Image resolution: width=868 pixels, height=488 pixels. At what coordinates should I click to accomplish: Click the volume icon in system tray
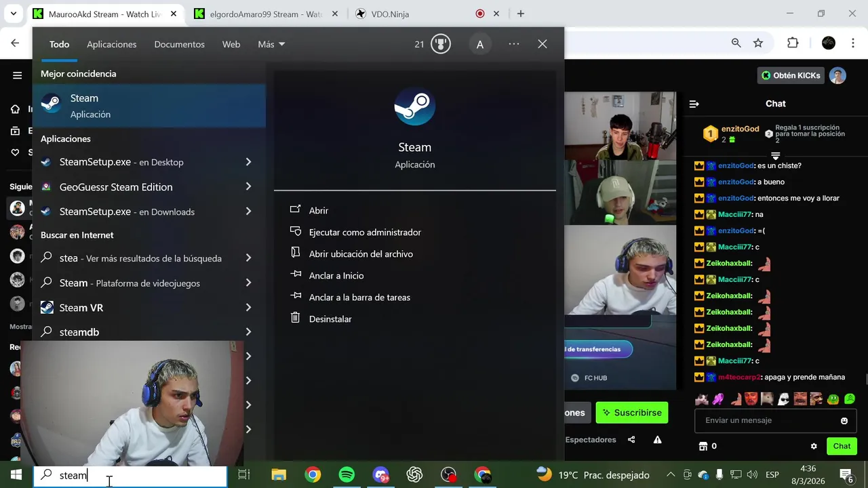coord(752,474)
